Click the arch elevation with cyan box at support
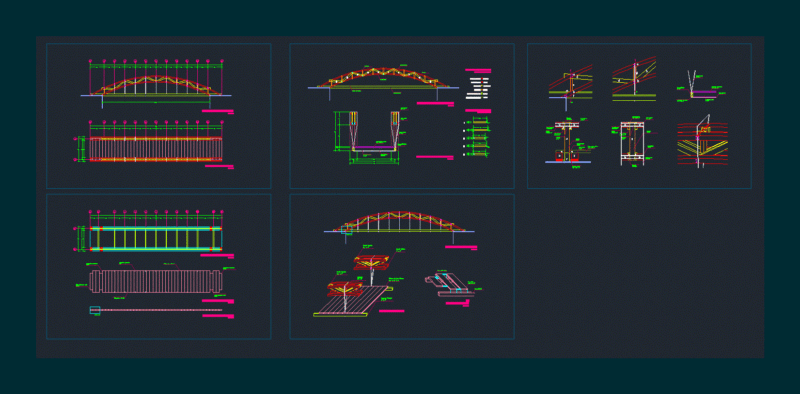Screen dimensions: 800x394 (x=399, y=227)
